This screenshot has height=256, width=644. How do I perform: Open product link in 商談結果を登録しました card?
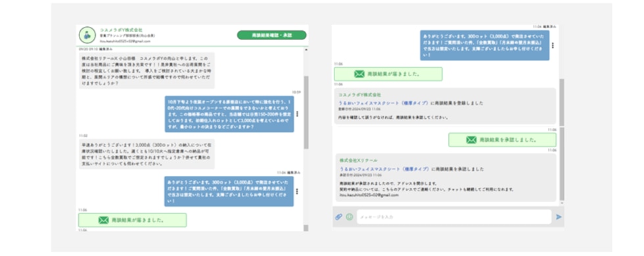tap(384, 103)
